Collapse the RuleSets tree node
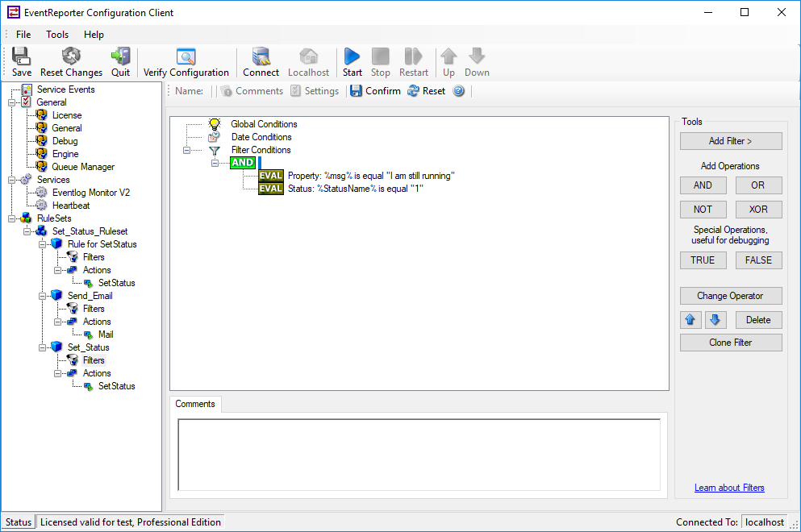801x532 pixels. [12, 218]
